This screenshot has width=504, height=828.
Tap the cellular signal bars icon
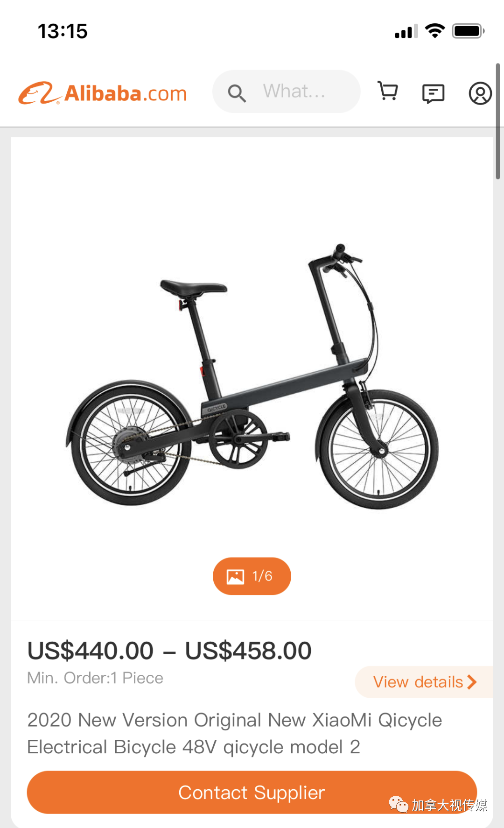pyautogui.click(x=406, y=31)
